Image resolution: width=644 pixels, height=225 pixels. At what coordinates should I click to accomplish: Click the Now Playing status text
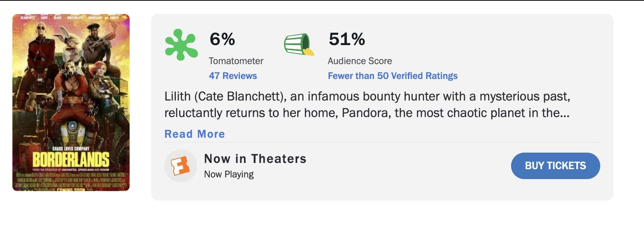coord(229,174)
